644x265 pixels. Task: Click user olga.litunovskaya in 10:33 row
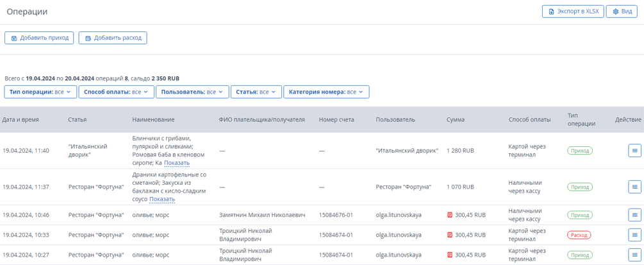click(x=399, y=235)
